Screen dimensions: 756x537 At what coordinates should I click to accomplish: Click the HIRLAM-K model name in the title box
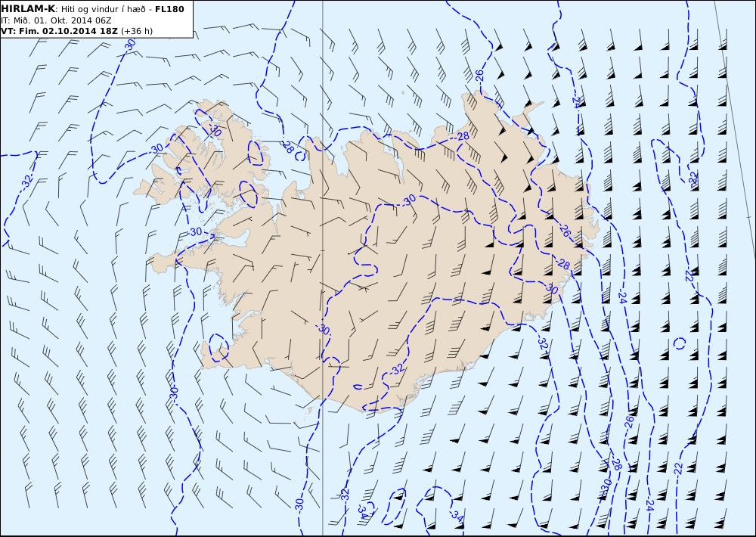pyautogui.click(x=28, y=8)
